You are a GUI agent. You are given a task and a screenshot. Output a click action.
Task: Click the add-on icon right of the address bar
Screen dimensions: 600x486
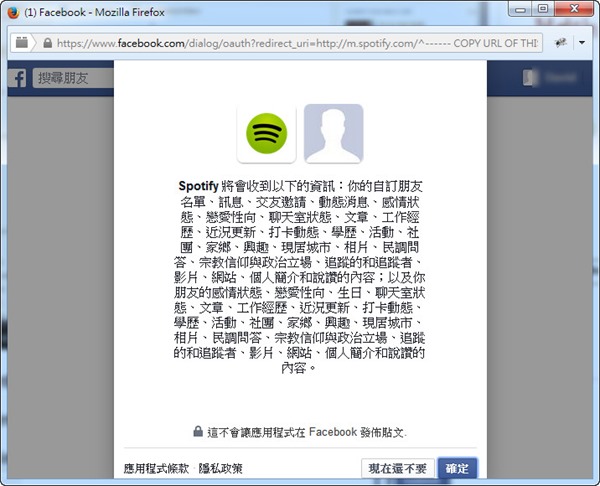click(560, 43)
